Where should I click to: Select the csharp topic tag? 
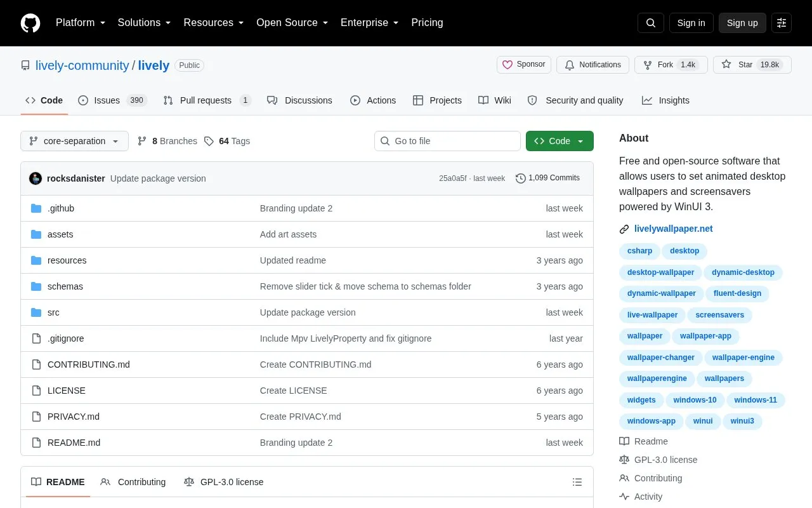click(x=639, y=251)
